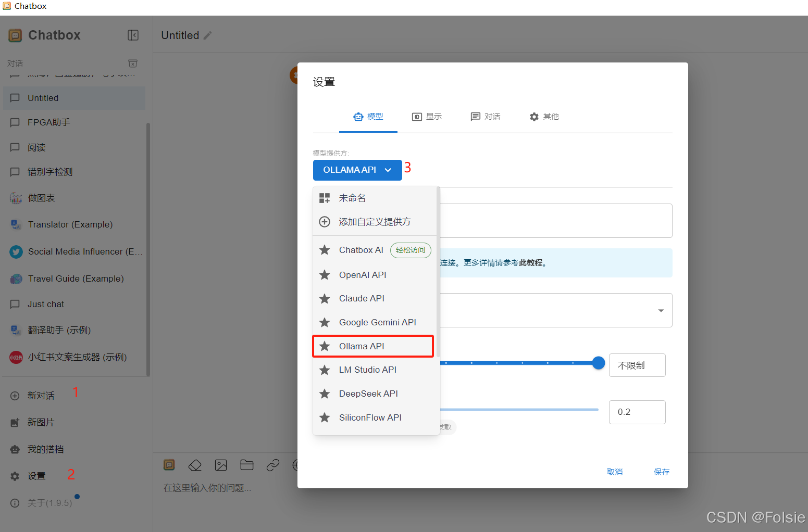Switch to the 其他 settings tab
Image resolution: width=808 pixels, height=532 pixels.
(544, 117)
